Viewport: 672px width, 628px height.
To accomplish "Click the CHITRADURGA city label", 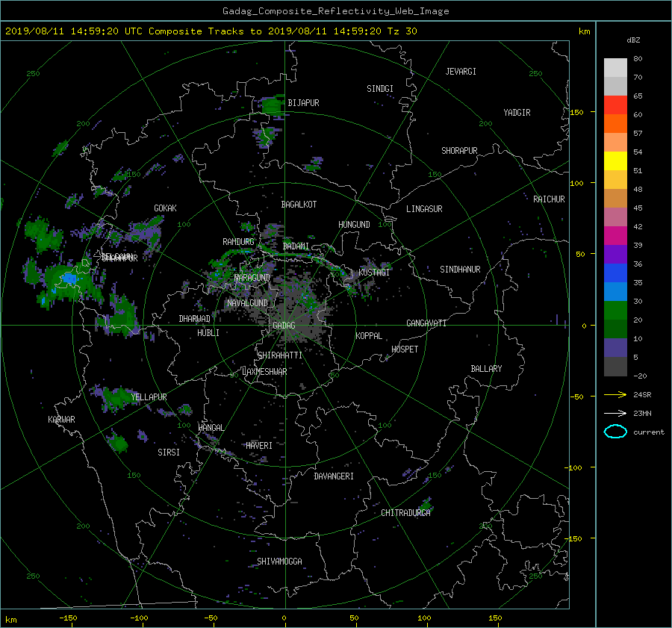I will coord(406,513).
